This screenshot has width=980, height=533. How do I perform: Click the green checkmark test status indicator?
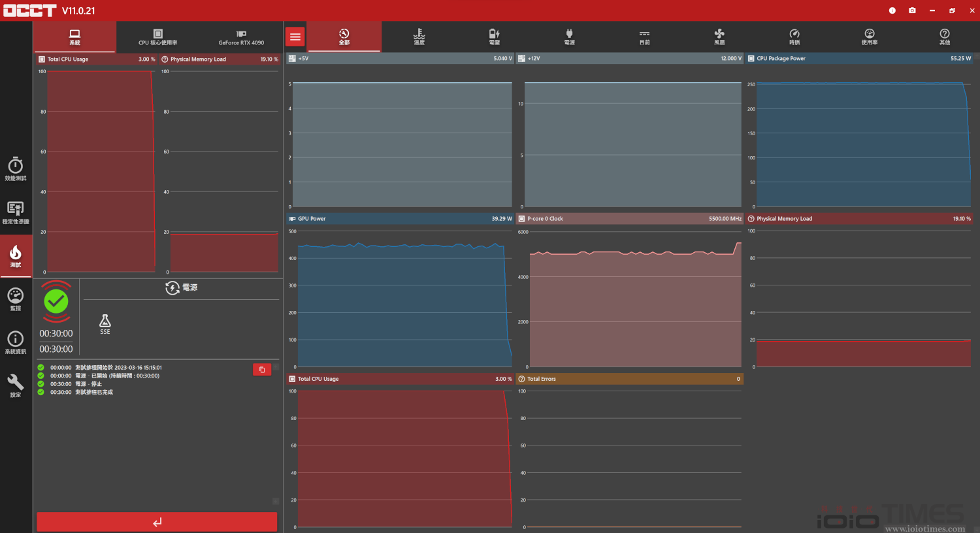point(56,301)
